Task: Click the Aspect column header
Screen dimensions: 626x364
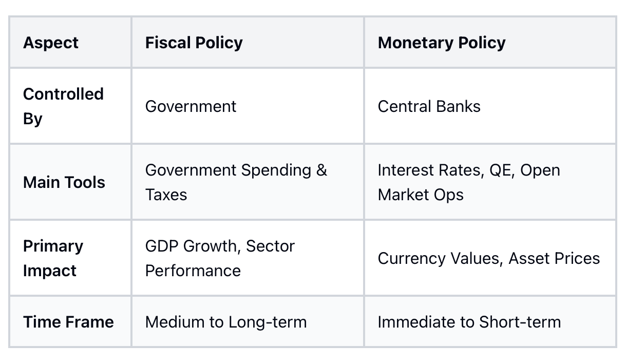Action: pos(70,42)
